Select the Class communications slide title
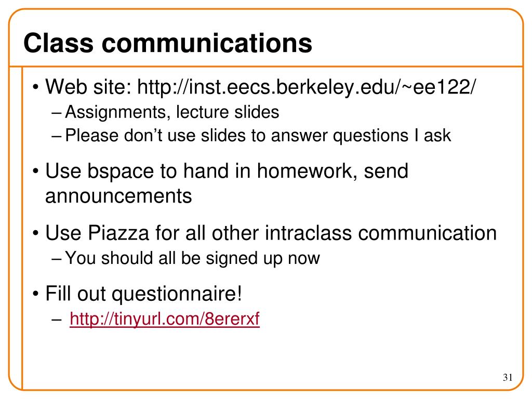 [x=168, y=43]
